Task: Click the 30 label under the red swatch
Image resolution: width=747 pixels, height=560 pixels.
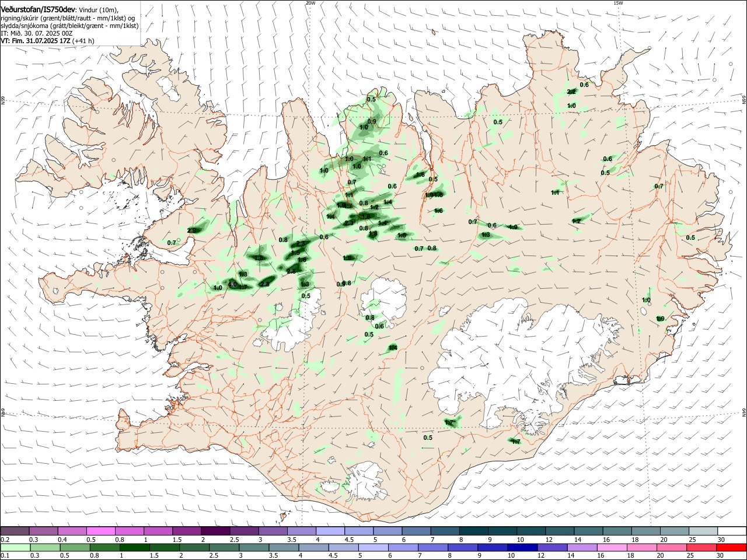Action: click(721, 556)
